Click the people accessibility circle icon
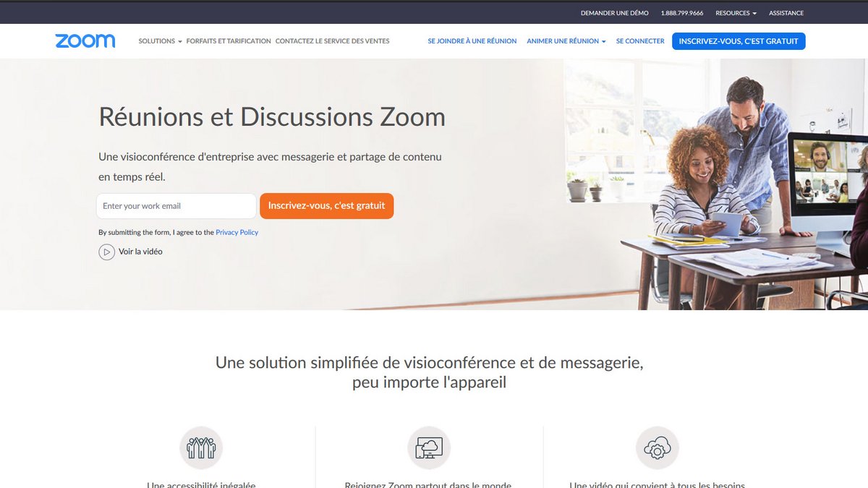Viewport: 868px width, 488px height. (x=201, y=448)
